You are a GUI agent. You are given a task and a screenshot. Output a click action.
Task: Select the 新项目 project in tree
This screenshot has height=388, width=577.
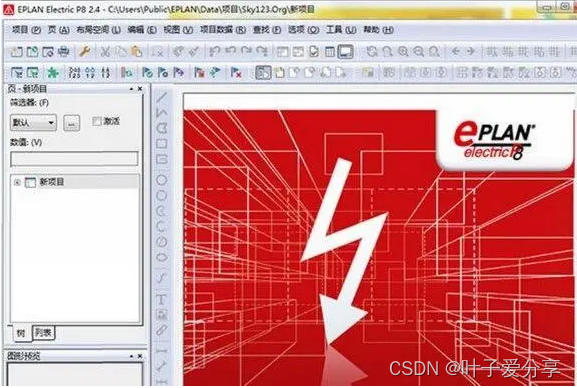coord(52,182)
